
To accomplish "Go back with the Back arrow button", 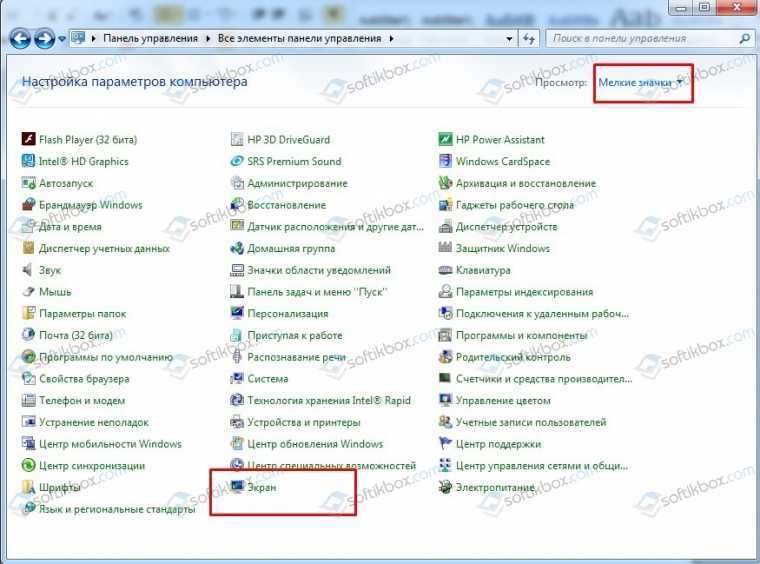I will 20,39.
